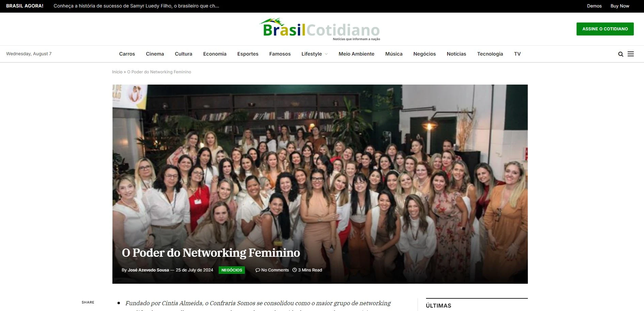The width and height of the screenshot is (644, 311).
Task: Click the Assine o Cotidiano button
Action: click(x=605, y=29)
